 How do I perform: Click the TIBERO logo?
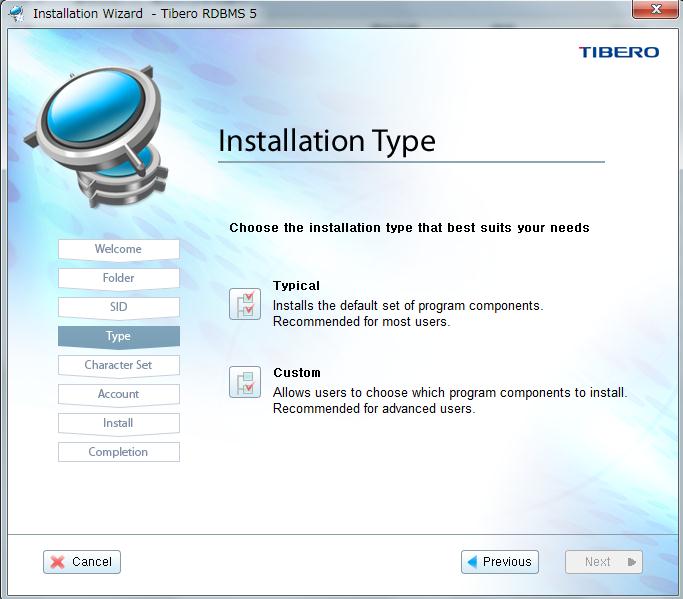click(619, 52)
